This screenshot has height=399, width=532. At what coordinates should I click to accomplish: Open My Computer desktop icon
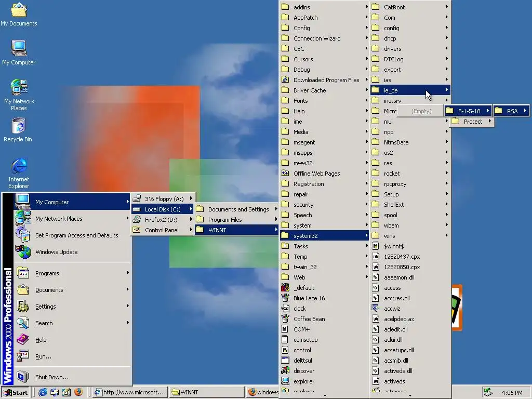[x=19, y=52]
